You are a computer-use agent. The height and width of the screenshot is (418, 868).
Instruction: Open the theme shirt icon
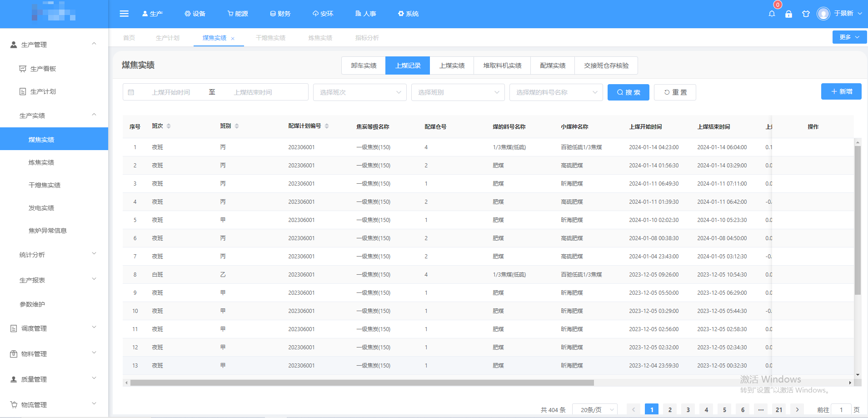[806, 14]
